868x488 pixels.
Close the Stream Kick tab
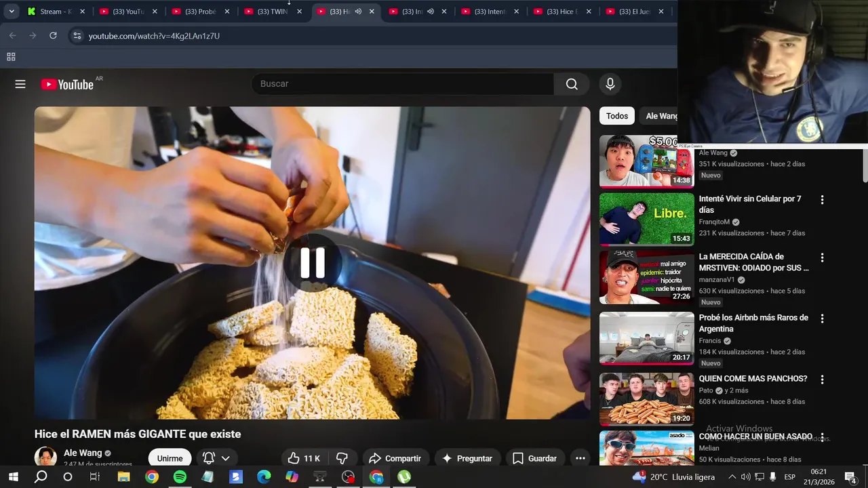click(83, 12)
